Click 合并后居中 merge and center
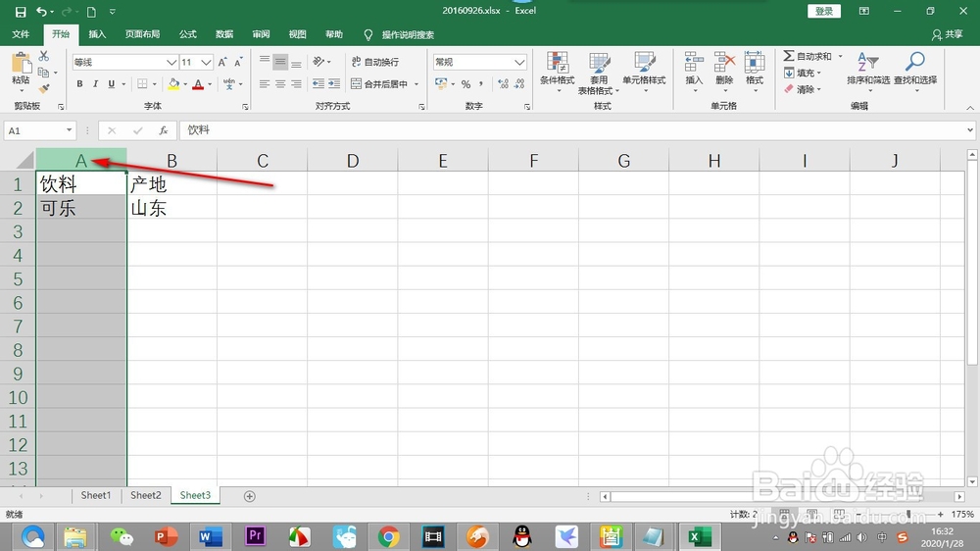This screenshot has width=980, height=551. coord(379,83)
